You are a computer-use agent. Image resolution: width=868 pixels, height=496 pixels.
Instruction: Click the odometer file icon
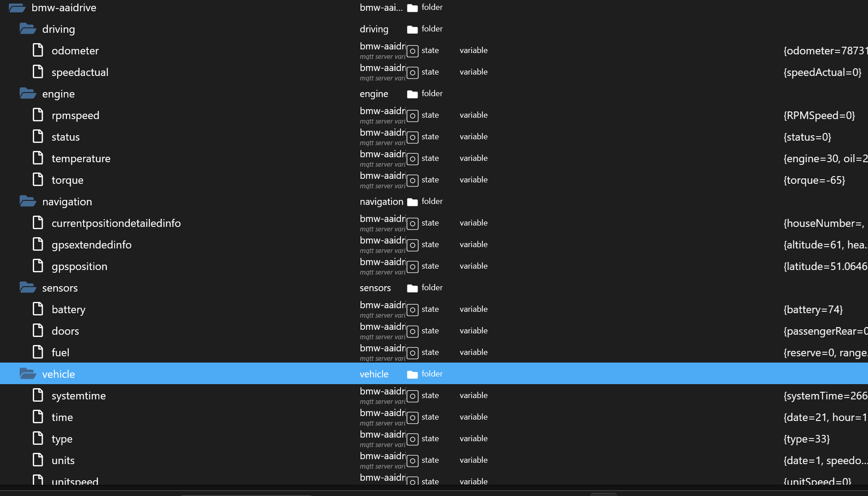tap(38, 50)
